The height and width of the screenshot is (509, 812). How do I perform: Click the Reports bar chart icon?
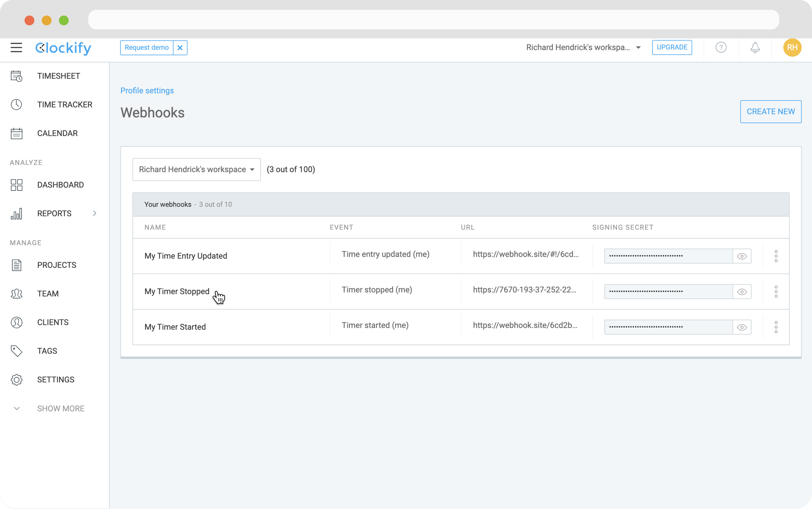click(17, 213)
